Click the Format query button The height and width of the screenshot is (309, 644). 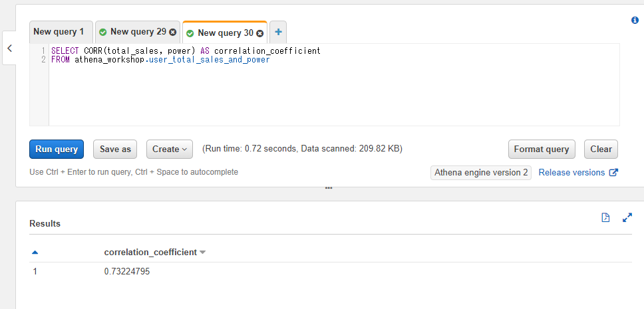pyautogui.click(x=541, y=149)
